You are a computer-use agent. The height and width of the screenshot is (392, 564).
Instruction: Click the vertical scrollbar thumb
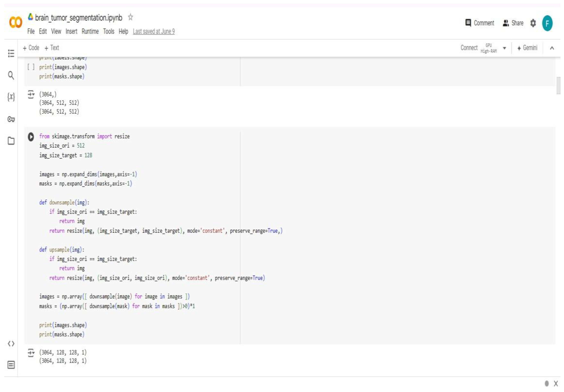tap(558, 85)
